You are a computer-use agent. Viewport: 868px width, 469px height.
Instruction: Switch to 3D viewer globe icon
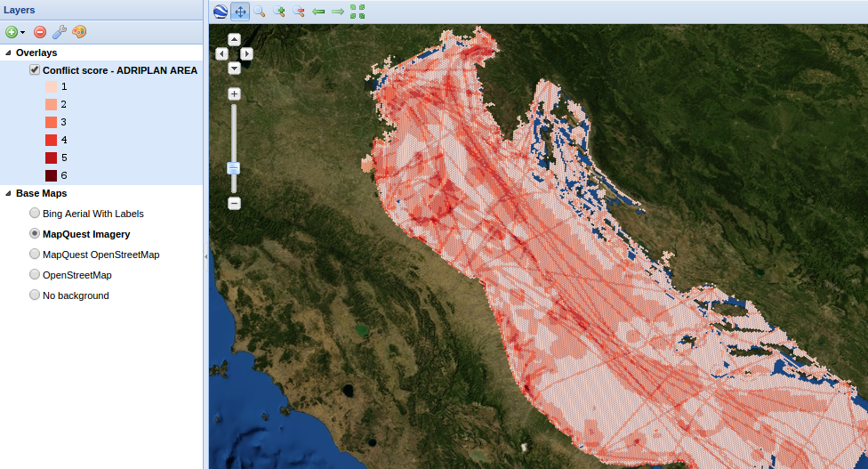coord(221,11)
